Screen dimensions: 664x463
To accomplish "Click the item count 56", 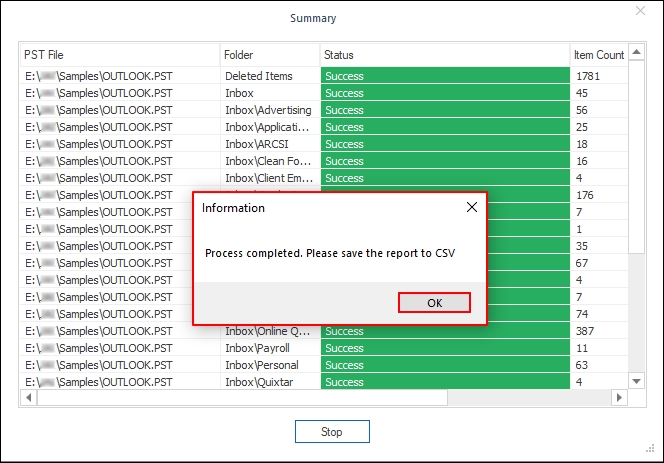I will click(581, 110).
